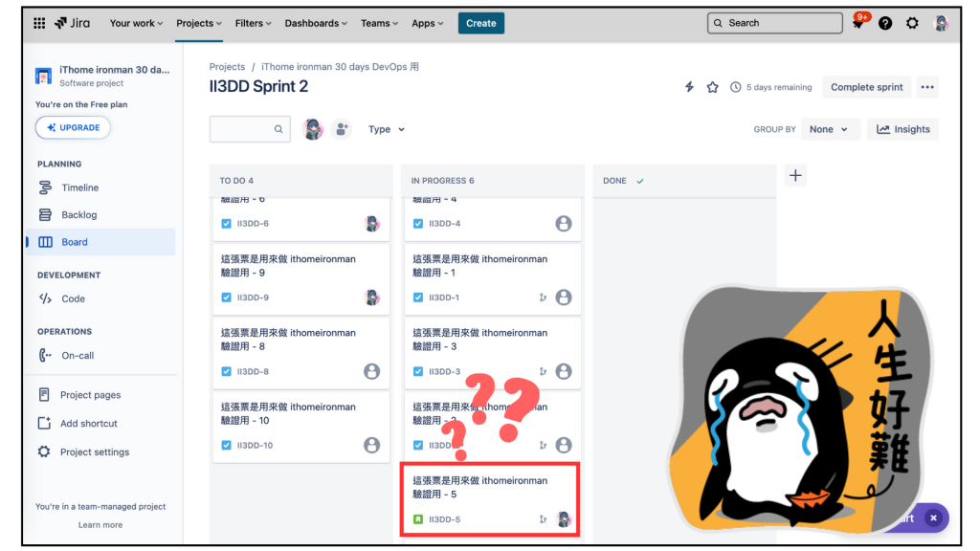Add a new column with plus icon
The image size is (980, 551).
[795, 176]
